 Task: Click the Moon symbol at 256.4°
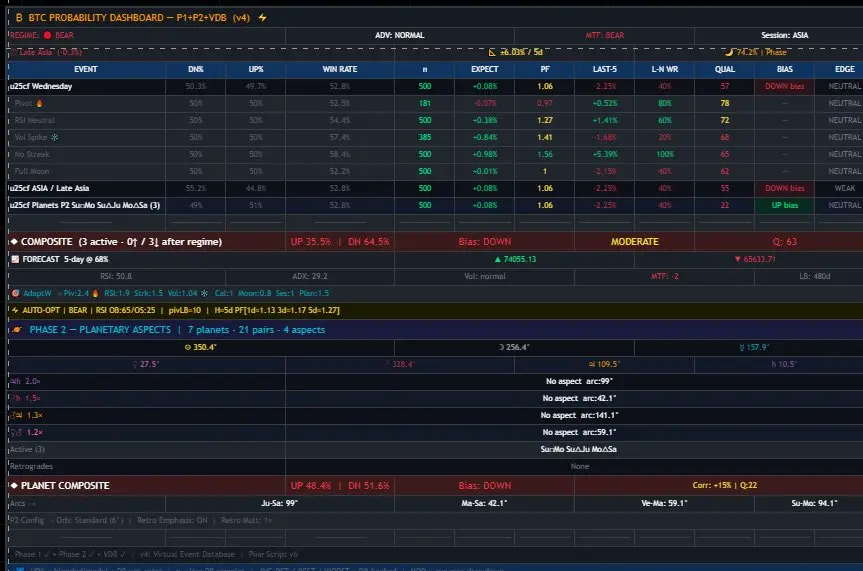pos(501,347)
